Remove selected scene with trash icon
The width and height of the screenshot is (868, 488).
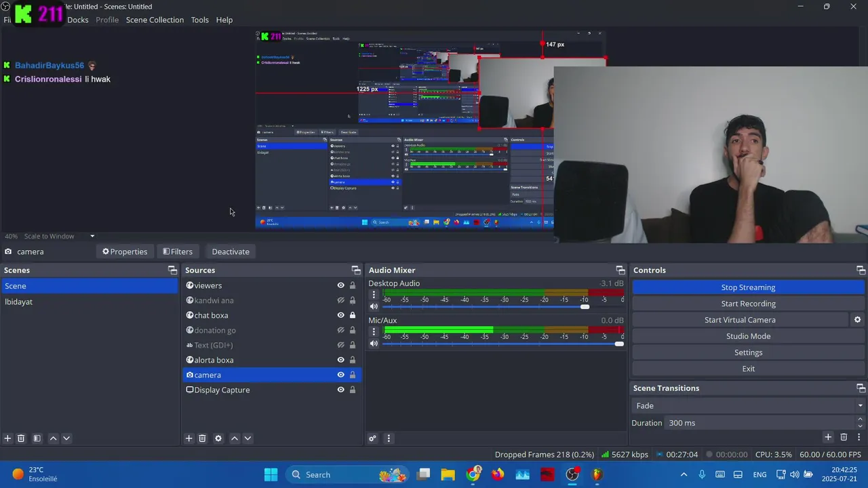point(21,439)
